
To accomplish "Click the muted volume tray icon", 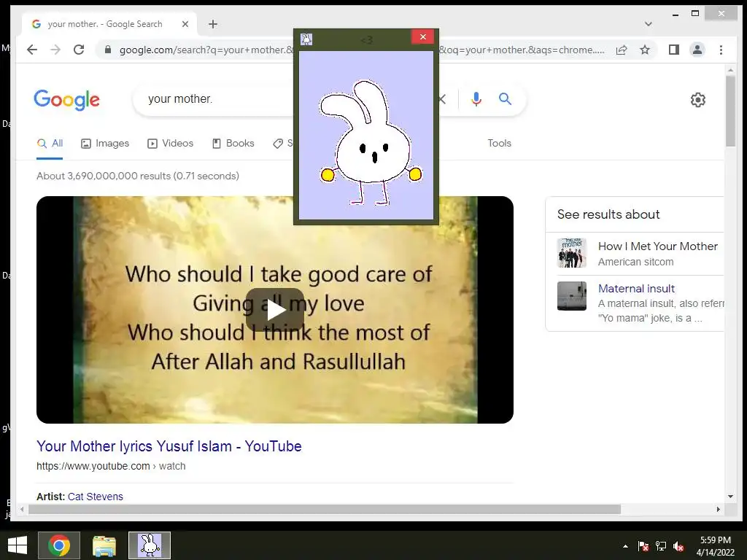I will tap(678, 546).
